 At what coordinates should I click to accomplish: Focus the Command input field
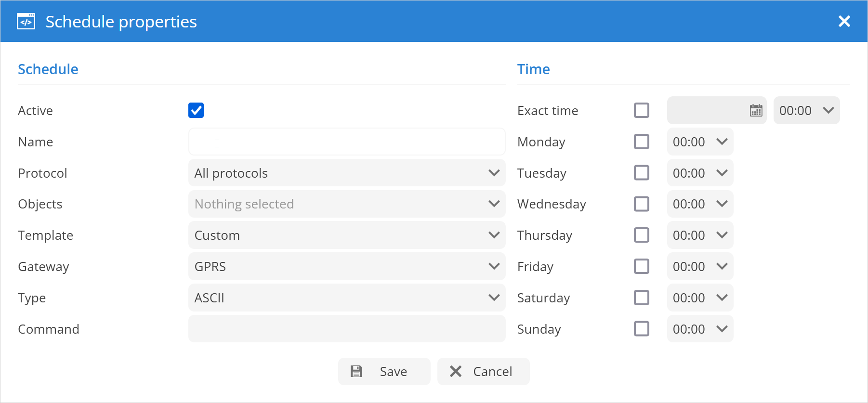point(346,329)
